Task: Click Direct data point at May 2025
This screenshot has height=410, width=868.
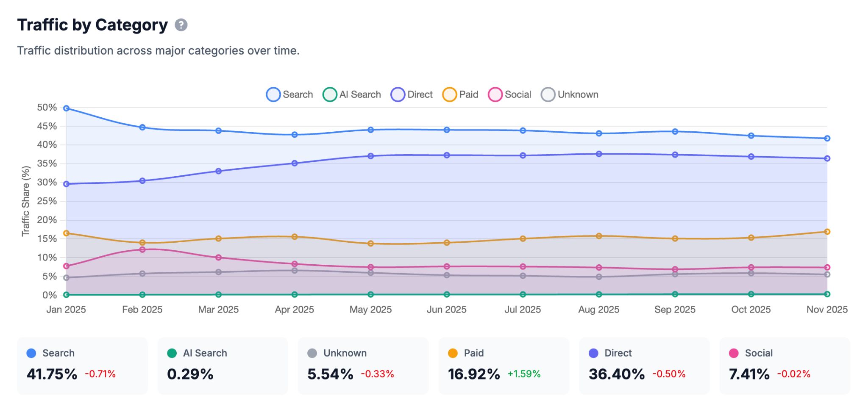Action: (371, 156)
